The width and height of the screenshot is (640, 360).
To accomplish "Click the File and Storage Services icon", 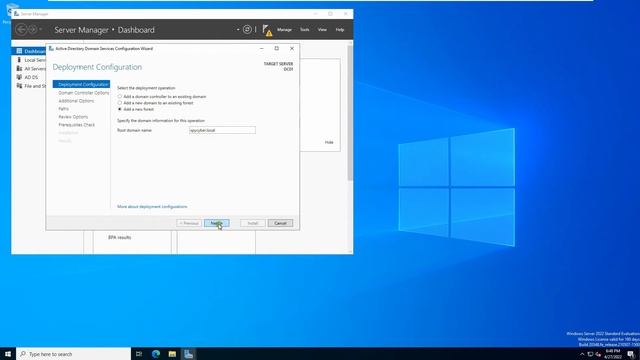I will tap(19, 86).
